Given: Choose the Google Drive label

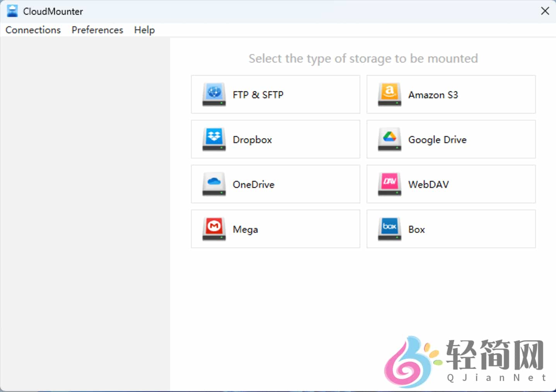Looking at the screenshot, I should [x=437, y=140].
